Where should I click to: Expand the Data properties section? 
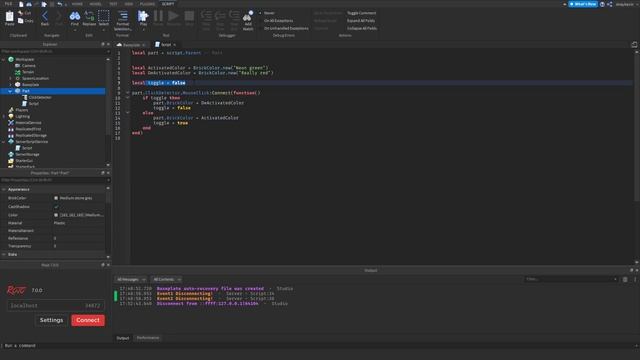click(4, 254)
